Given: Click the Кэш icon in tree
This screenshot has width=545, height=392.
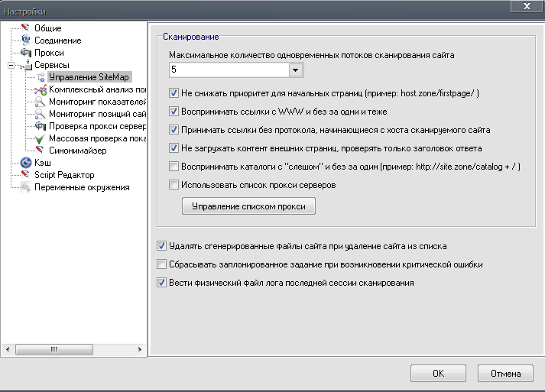Looking at the screenshot, I should pos(25,163).
